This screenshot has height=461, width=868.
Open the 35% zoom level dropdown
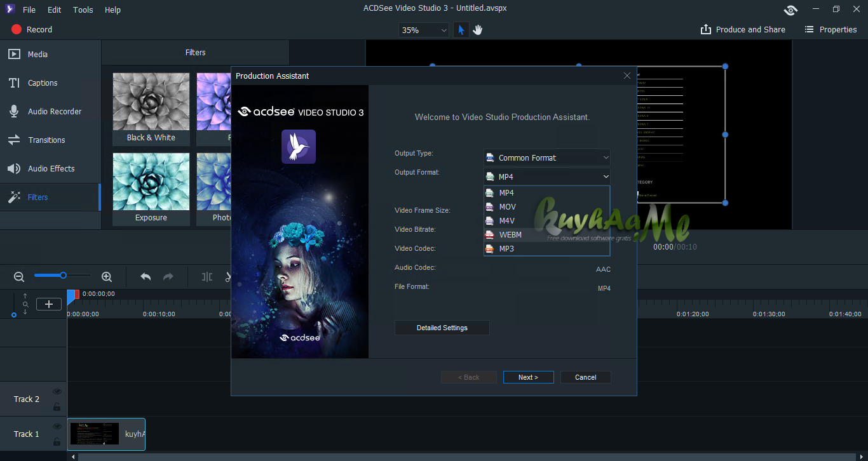(x=424, y=30)
